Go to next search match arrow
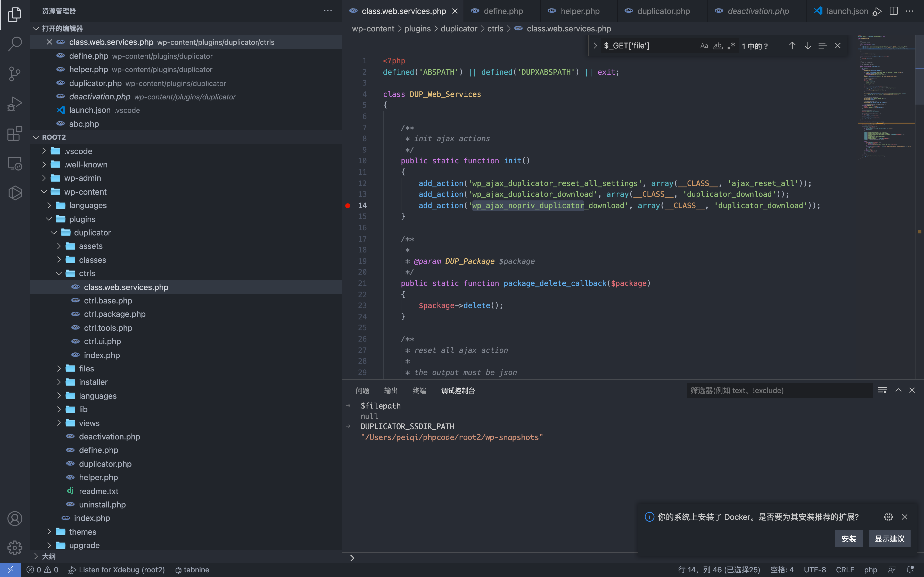Image resolution: width=924 pixels, height=577 pixels. pyautogui.click(x=807, y=46)
